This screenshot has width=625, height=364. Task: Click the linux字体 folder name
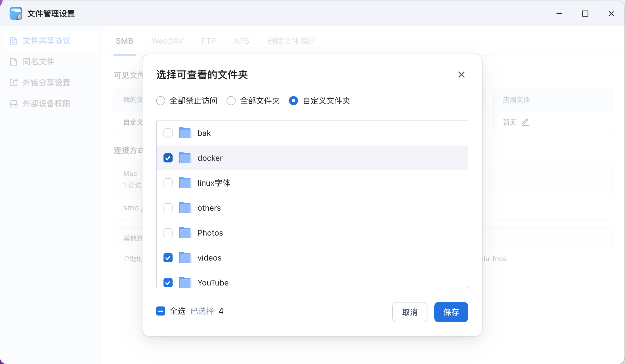214,183
